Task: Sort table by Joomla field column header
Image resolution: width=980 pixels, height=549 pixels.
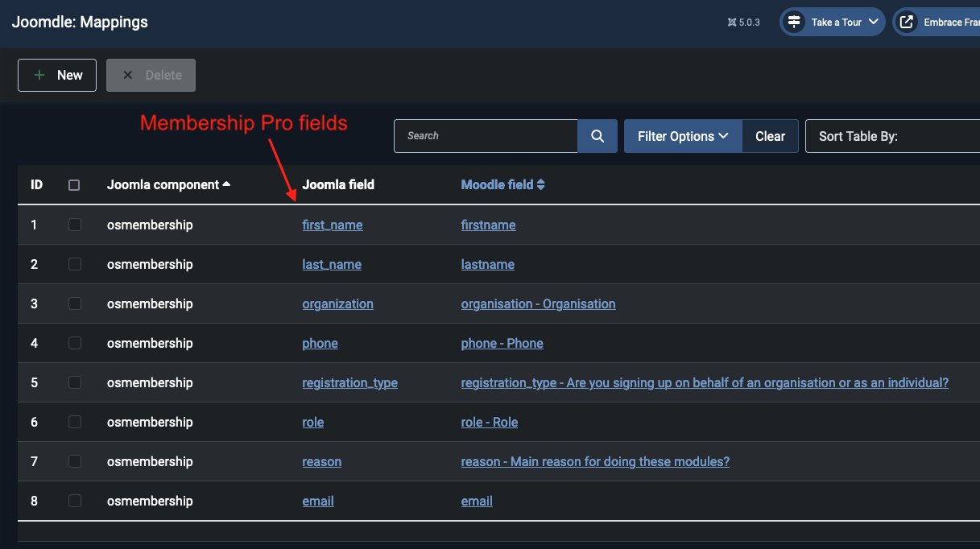Action: pos(338,184)
